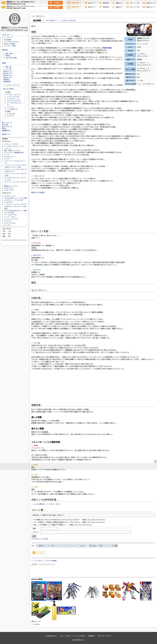Expand the 2000コスト sidebar list

(8, 75)
